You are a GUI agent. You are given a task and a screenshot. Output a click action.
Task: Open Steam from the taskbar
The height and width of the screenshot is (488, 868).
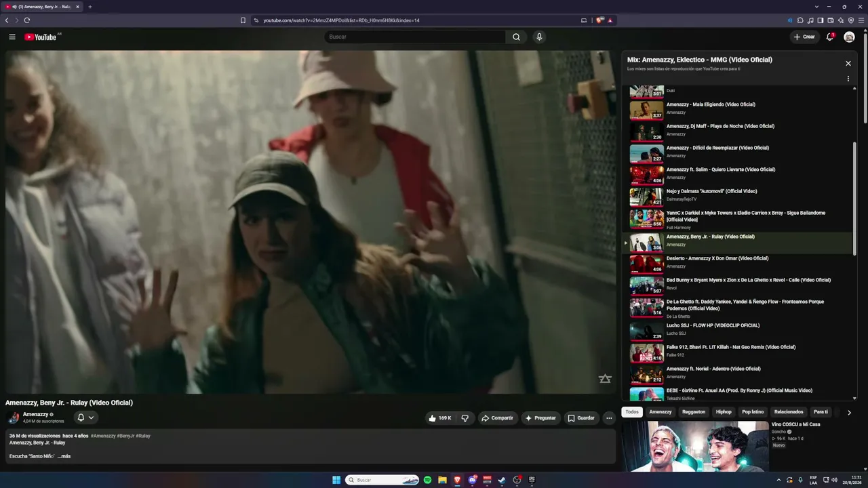pos(502,480)
